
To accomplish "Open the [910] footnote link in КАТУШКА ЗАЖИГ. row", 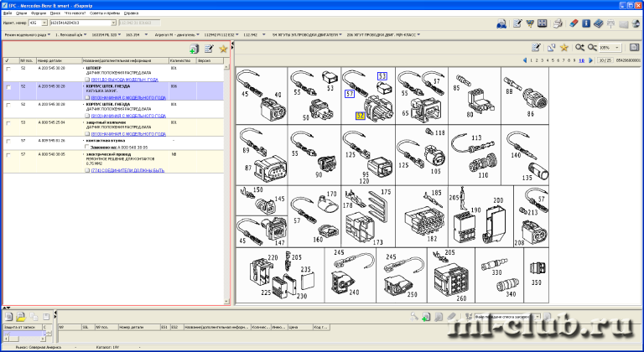I will tap(128, 98).
